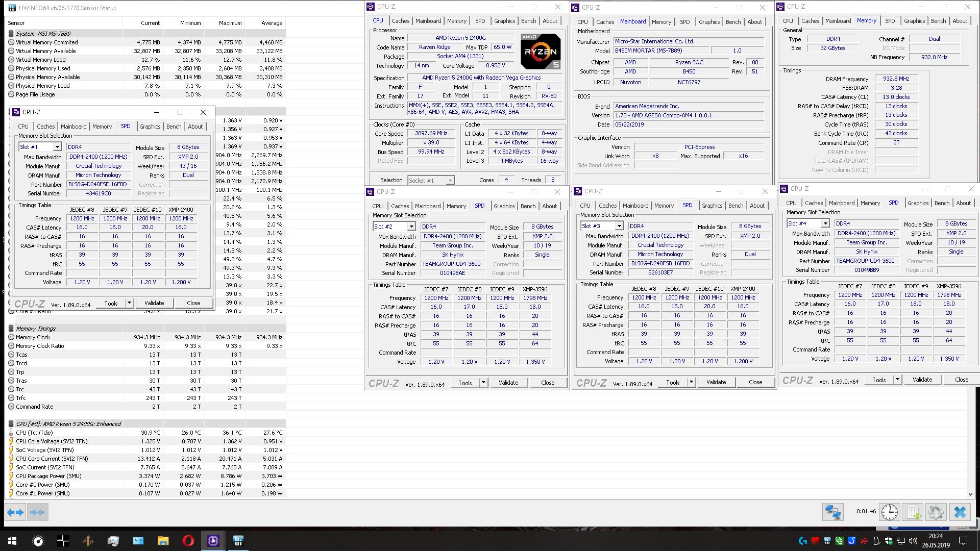Click the blue X close sensors icon
Screen dimensions: 980x551
click(960, 512)
